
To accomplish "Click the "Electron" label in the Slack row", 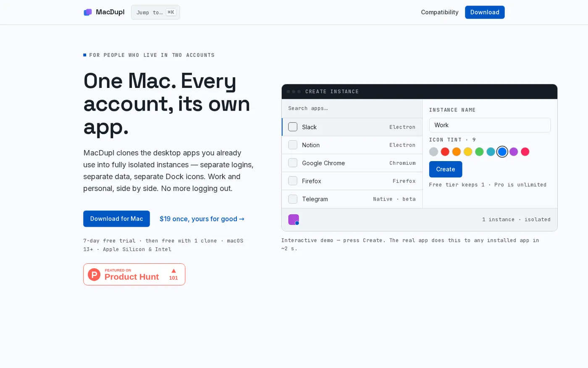I will click(402, 127).
